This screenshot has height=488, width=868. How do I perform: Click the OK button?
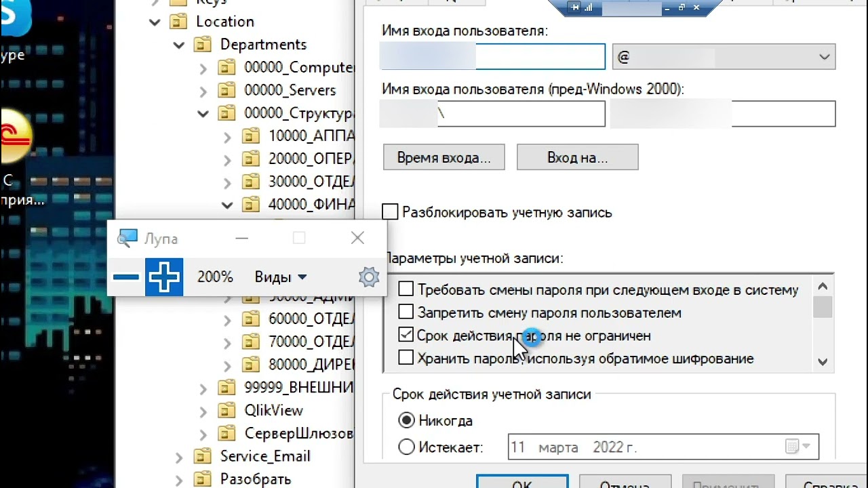(x=522, y=483)
